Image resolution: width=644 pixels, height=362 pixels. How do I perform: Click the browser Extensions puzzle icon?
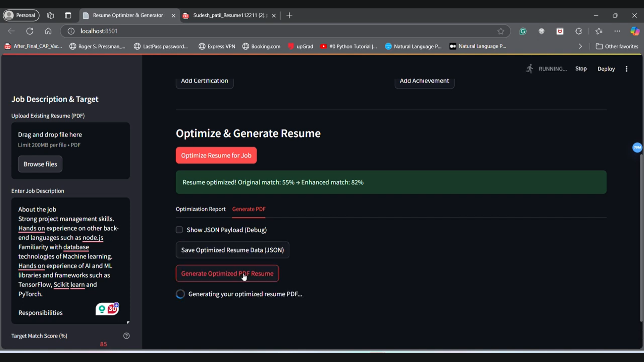click(578, 31)
